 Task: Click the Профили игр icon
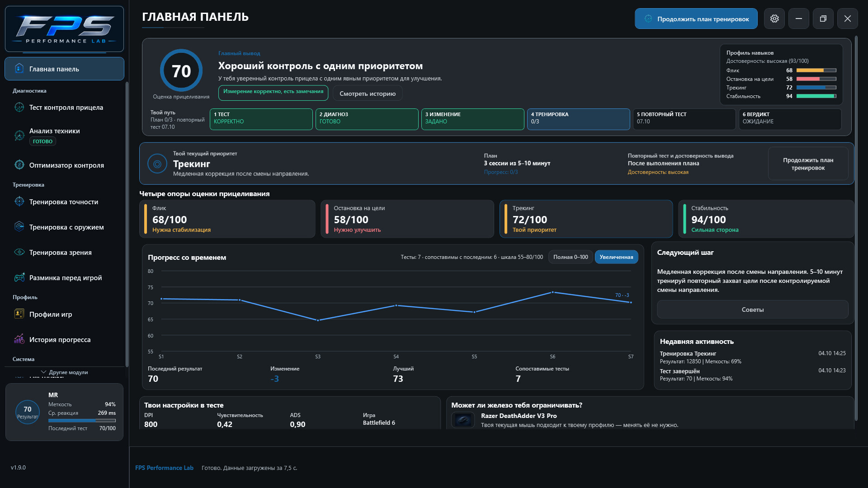tap(19, 314)
